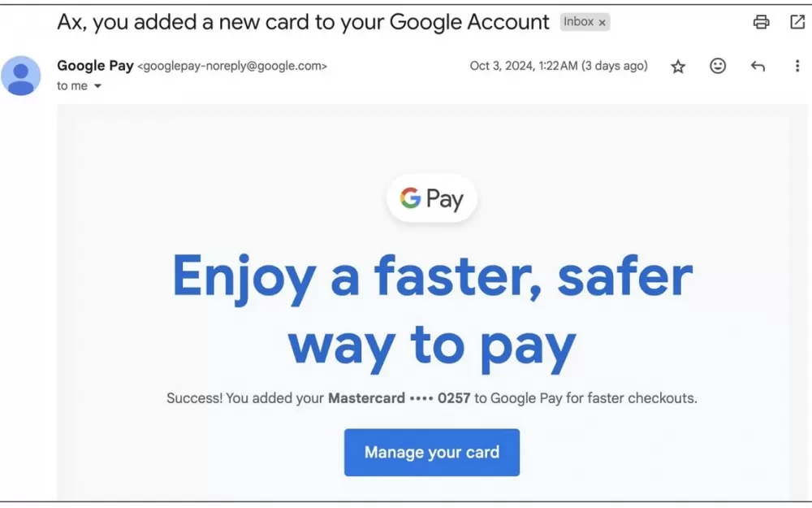Click the Manage your card button
Screen dimensions: 812x508
(432, 452)
